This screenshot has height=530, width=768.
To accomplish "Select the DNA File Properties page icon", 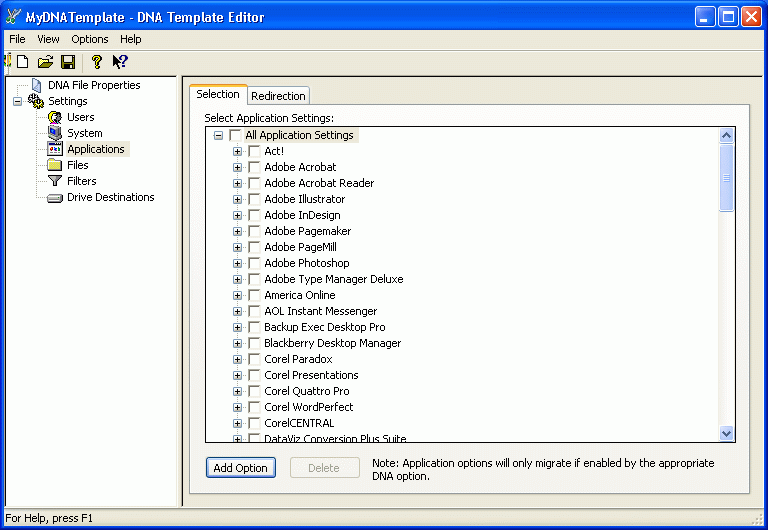I will tap(36, 85).
